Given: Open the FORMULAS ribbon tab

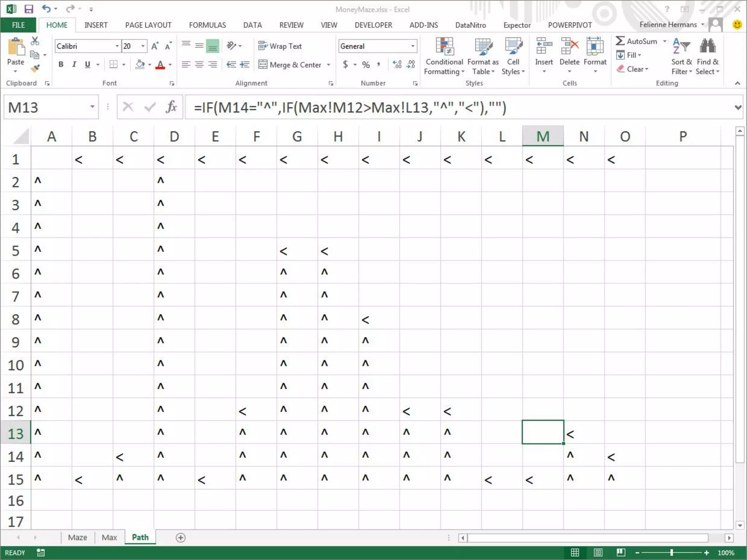Looking at the screenshot, I should pos(207,25).
